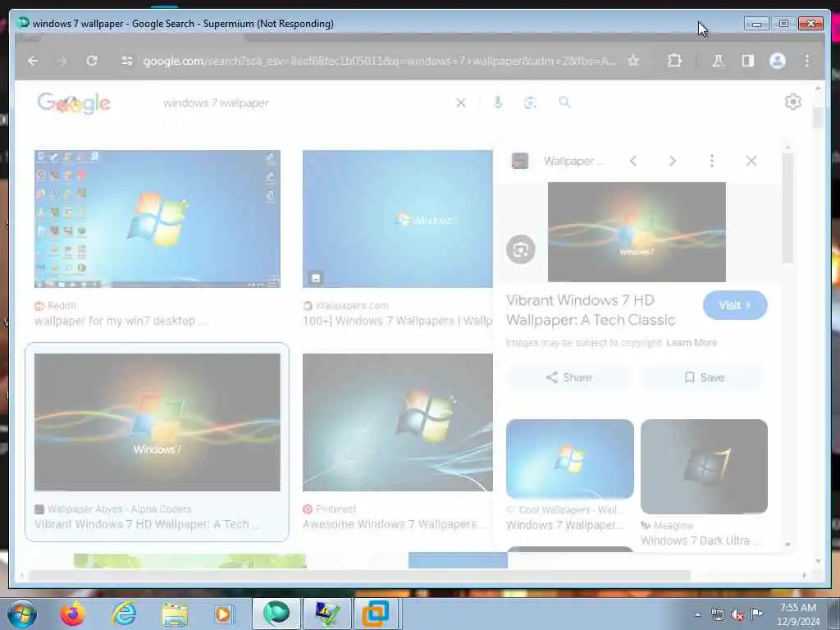Click the Visit button
The height and width of the screenshot is (630, 840).
[x=735, y=305]
